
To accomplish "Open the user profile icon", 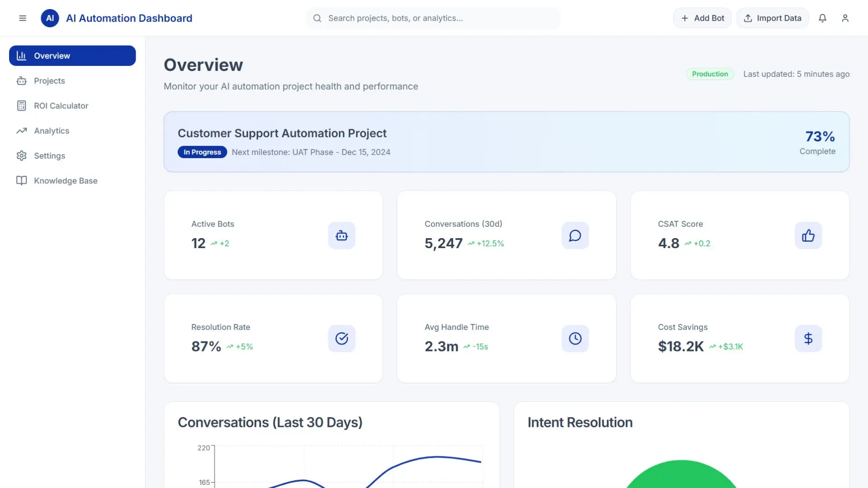I will [x=845, y=18].
